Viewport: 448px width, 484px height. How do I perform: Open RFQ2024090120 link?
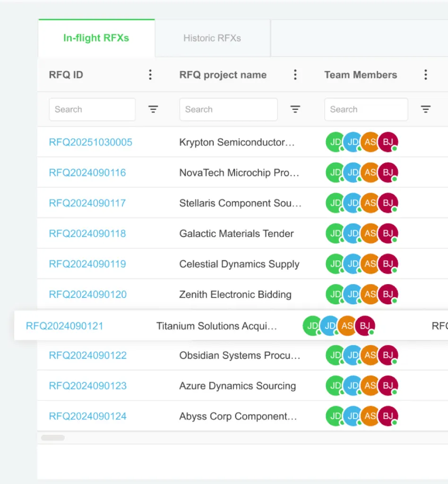(88, 294)
